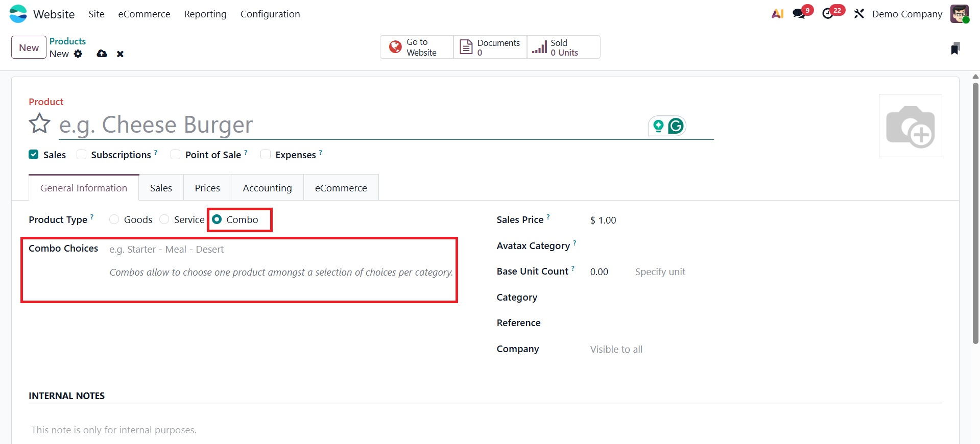Open the activities clock icon

[x=828, y=14]
